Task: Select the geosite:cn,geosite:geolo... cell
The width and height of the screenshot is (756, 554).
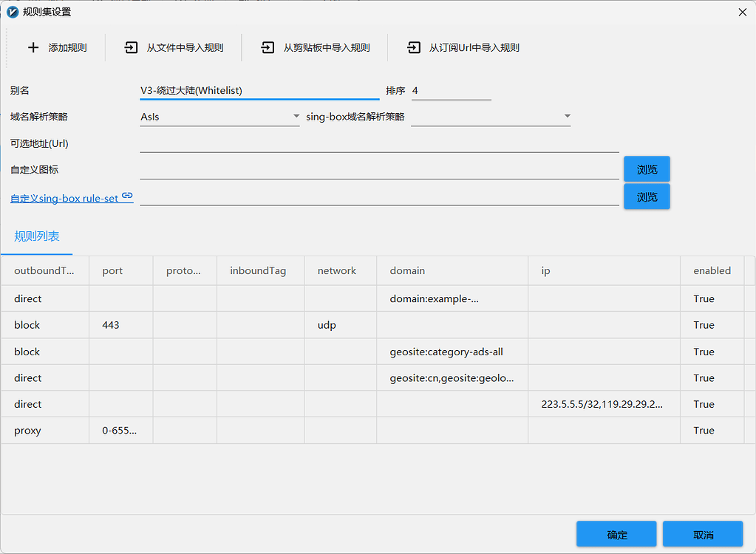Action: [x=452, y=378]
